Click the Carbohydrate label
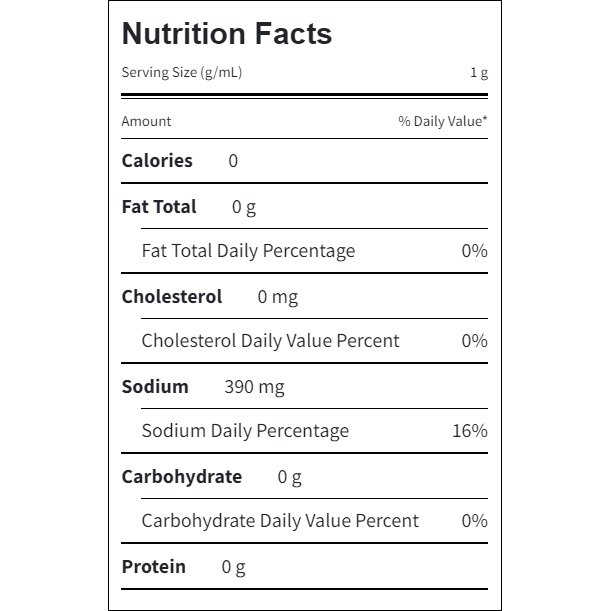 pyautogui.click(x=182, y=476)
